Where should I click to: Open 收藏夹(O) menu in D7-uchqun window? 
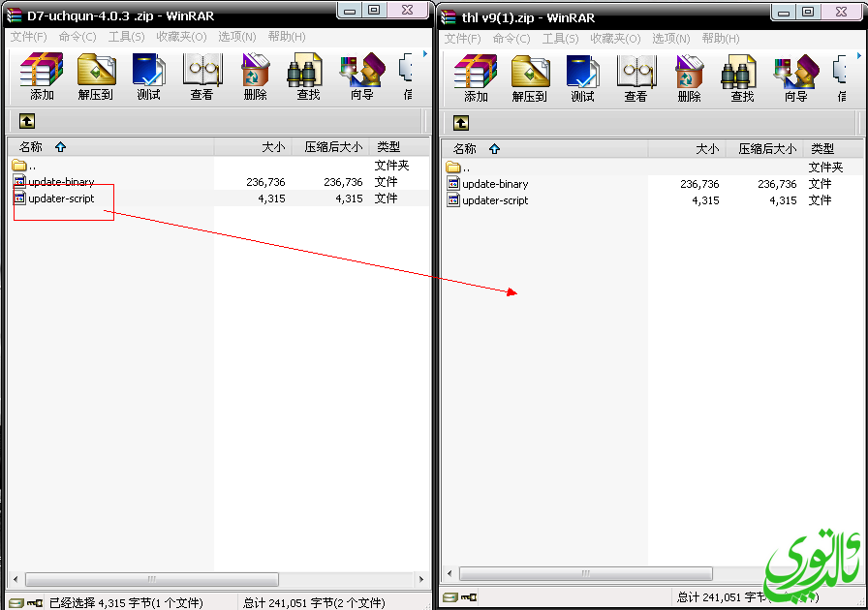click(x=181, y=37)
